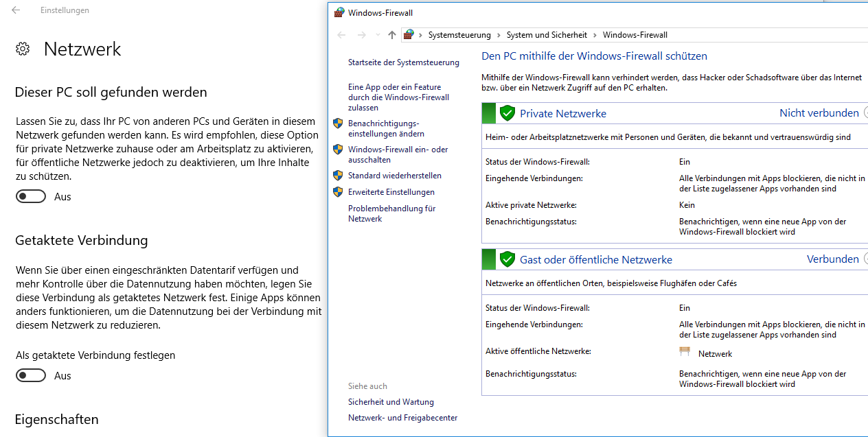Click green shield icon of Private Netzwerke
The height and width of the screenshot is (437, 868).
(x=507, y=113)
